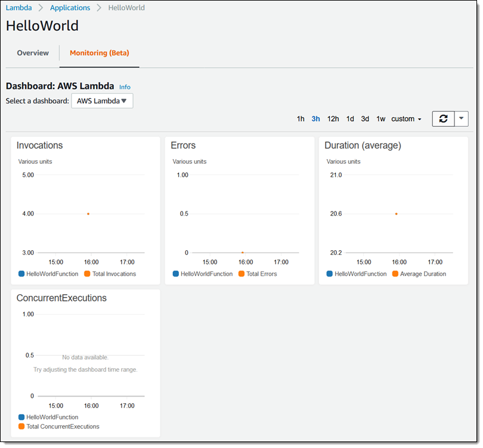The width and height of the screenshot is (483, 448).
Task: Click orange Total ConcurrentExecutions legend swatch
Action: coord(21,427)
